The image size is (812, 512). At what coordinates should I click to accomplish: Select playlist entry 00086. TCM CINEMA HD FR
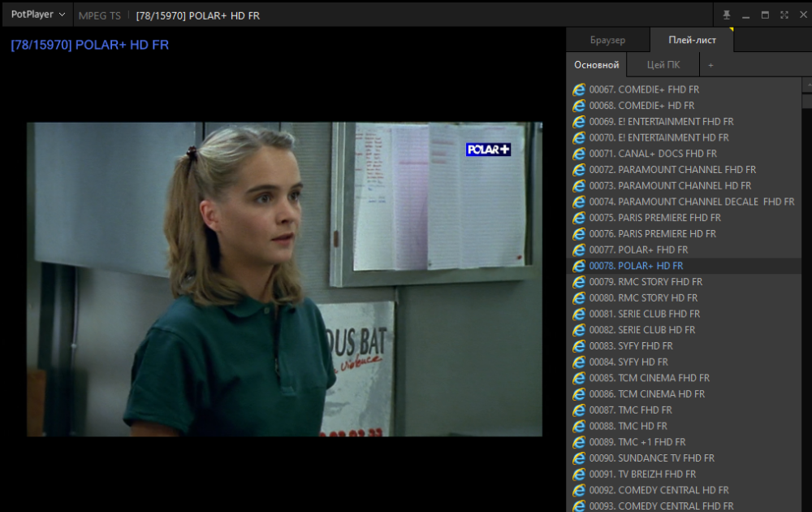(684, 394)
